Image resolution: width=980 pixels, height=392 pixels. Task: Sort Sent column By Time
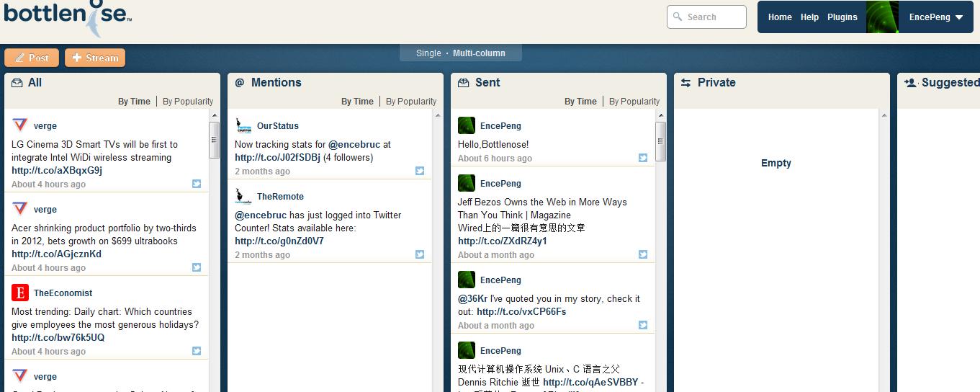point(580,102)
